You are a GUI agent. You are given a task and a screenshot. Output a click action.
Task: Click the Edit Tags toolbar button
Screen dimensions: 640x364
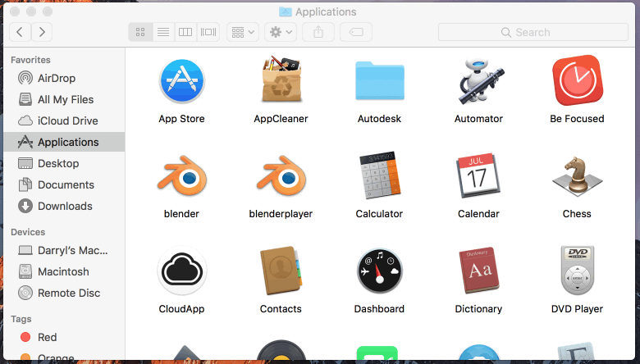click(x=356, y=32)
